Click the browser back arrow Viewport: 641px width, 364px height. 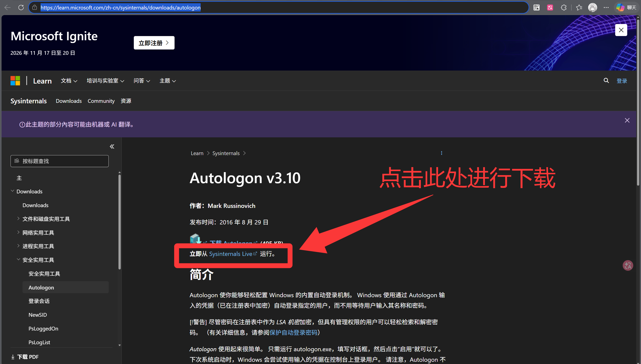point(7,8)
